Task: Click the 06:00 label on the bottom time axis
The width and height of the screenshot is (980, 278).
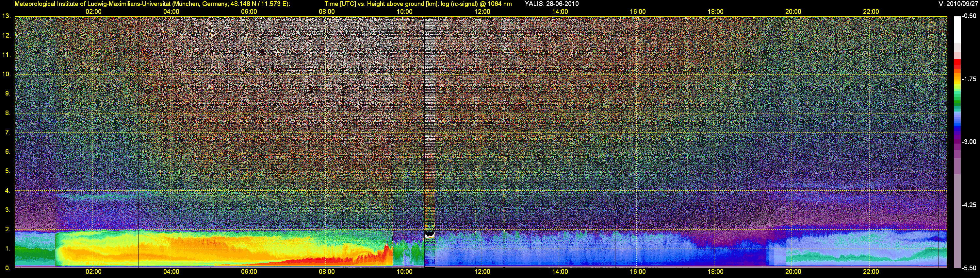Action: [249, 271]
